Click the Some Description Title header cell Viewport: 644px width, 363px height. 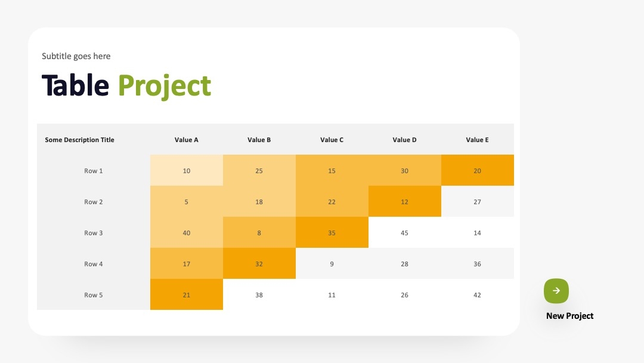pyautogui.click(x=94, y=140)
